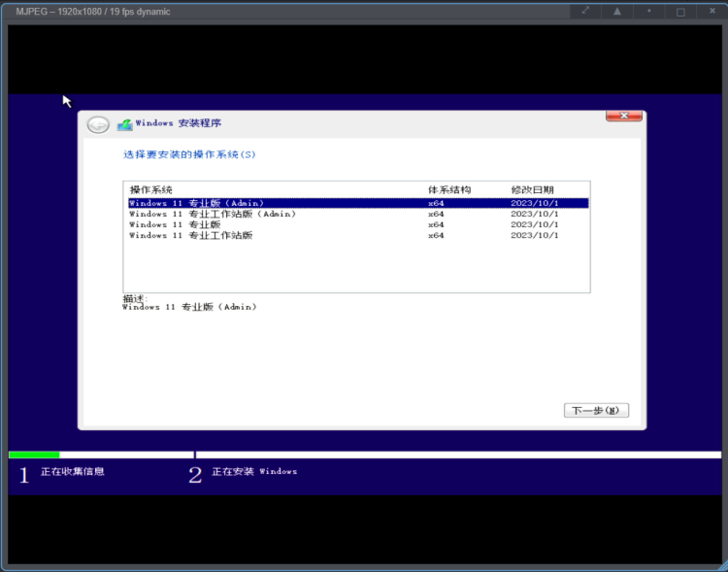Click the x64 cell in the 专业工作站版 (Admin) row
The width and height of the screenshot is (728, 572).
point(436,214)
